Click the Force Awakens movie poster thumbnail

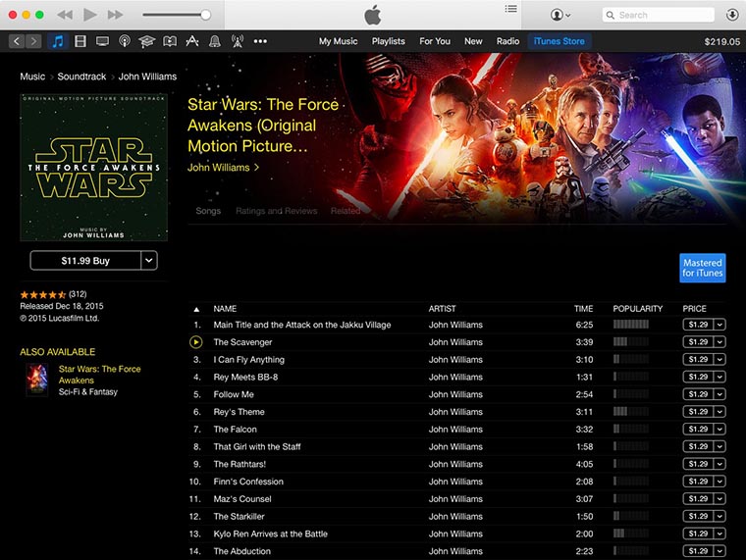click(x=36, y=380)
